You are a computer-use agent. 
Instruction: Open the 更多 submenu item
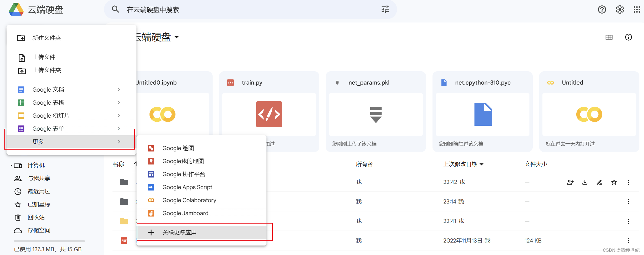coord(71,142)
